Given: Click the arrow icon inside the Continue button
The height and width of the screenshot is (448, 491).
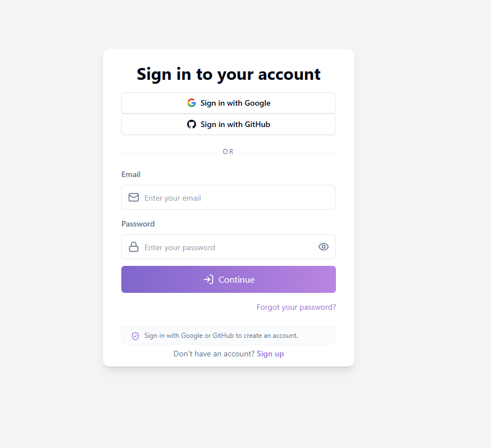Looking at the screenshot, I should click(x=210, y=279).
